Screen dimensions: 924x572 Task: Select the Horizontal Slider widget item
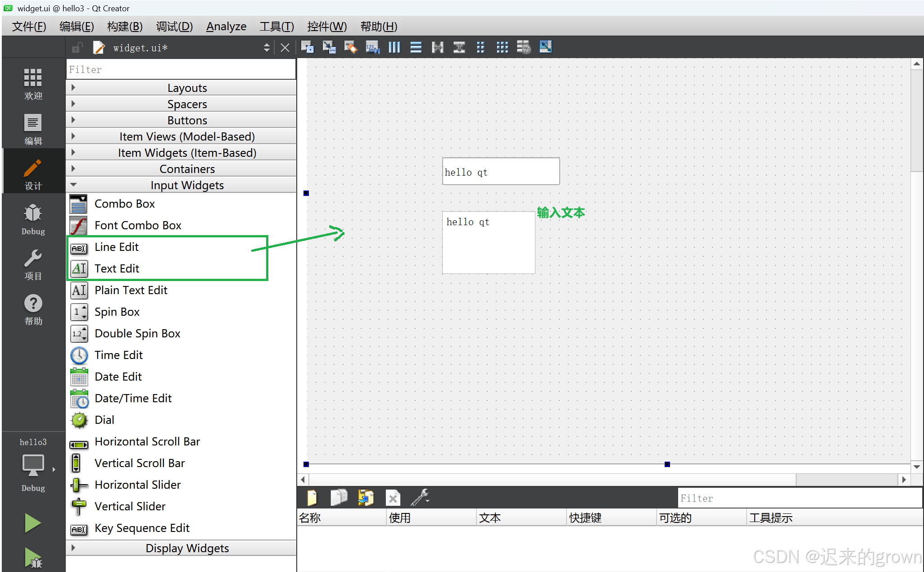click(137, 485)
